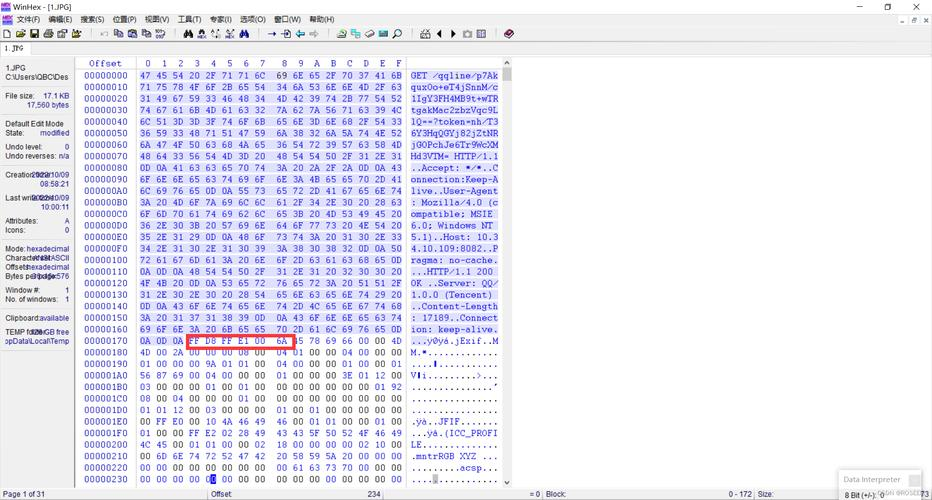
Task: Click the Replace Text toolbar icon
Action: (216, 34)
